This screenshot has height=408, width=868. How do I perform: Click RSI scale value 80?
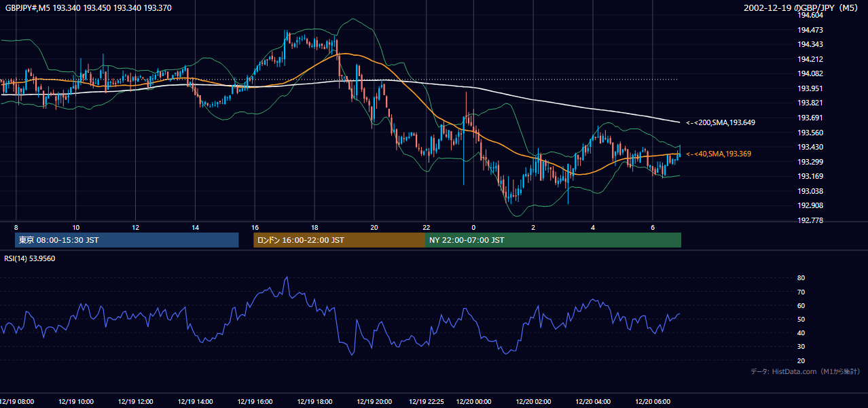coord(801,278)
